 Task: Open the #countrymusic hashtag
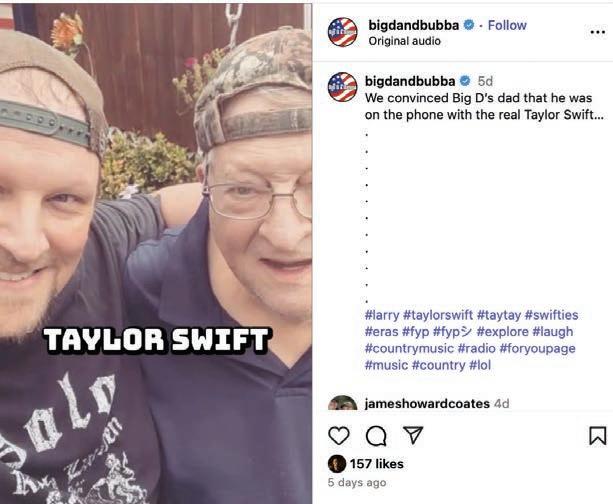[x=409, y=348]
